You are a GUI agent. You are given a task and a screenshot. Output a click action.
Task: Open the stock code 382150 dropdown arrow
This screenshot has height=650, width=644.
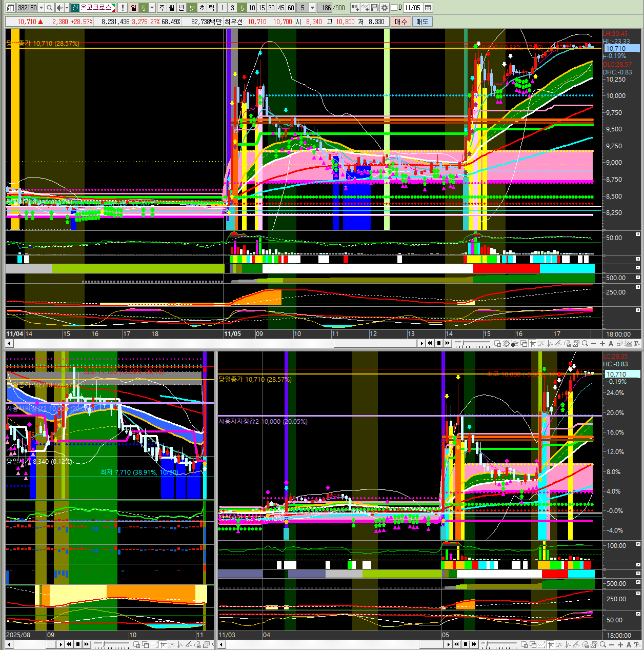pos(42,8)
